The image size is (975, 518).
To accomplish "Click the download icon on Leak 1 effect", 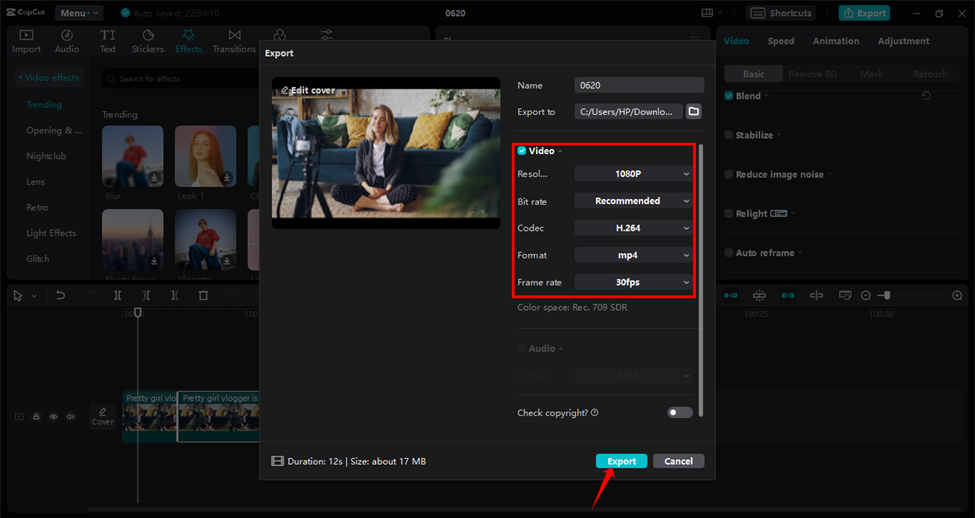I will coord(227,178).
